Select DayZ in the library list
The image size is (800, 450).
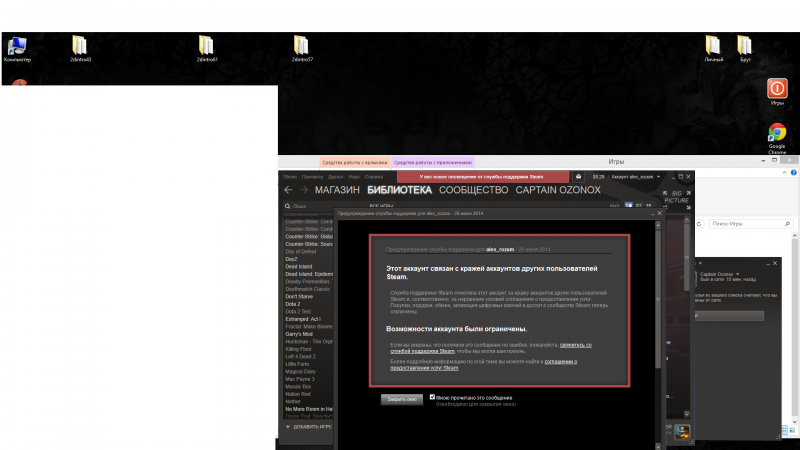pos(291,259)
